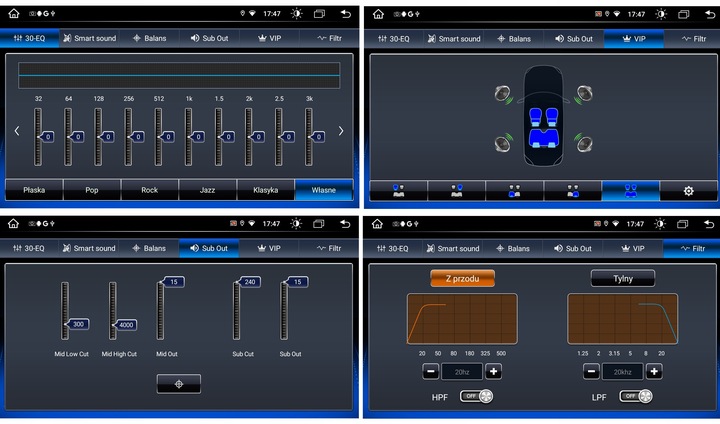Click the Z przodu high-pass filter graph
Image resolution: width=720 pixels, height=424 pixels.
pyautogui.click(x=462, y=319)
